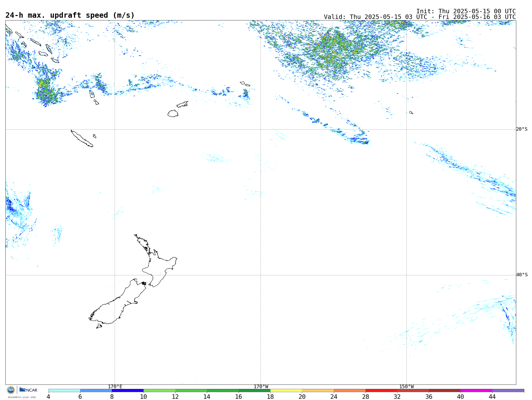532x400 pixels.
Task: Click the 40°S latitude label
Action: pyautogui.click(x=522, y=275)
